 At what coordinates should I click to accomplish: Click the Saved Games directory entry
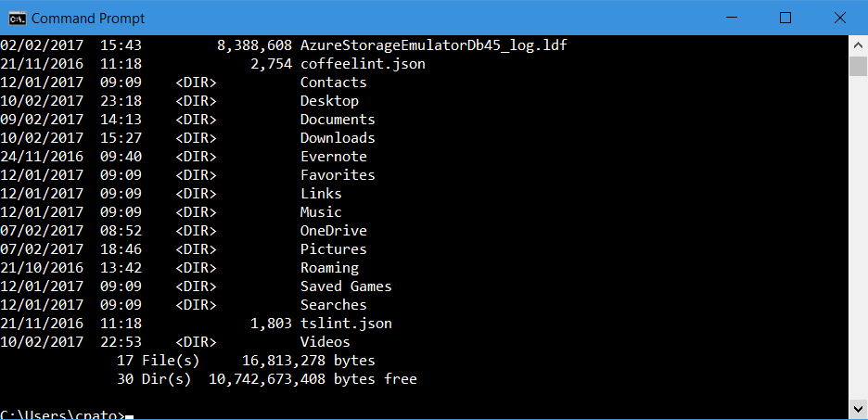[346, 286]
